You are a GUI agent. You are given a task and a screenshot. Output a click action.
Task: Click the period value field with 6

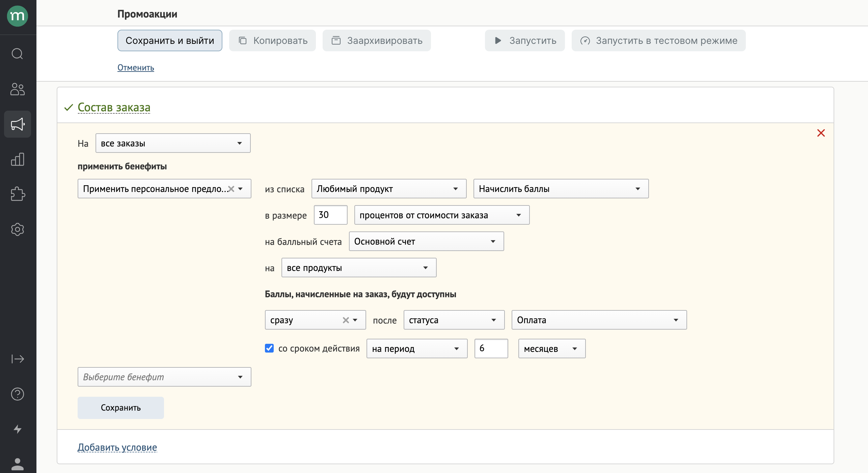(491, 349)
